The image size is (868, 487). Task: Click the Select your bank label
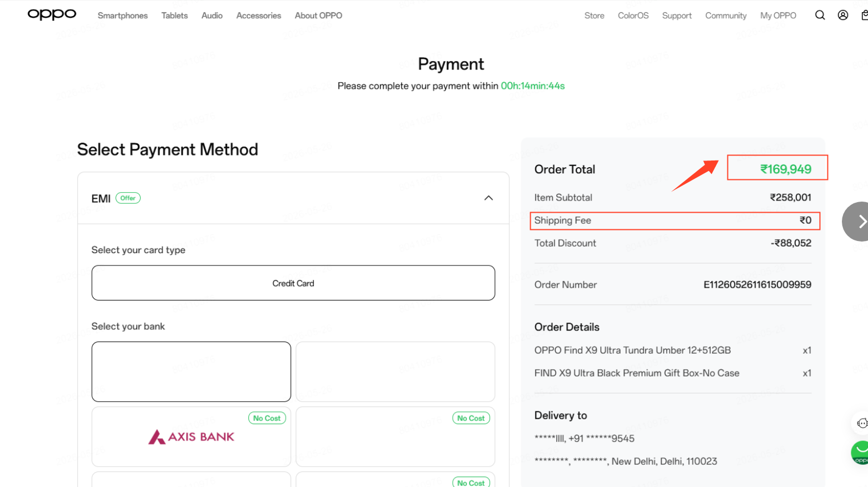(x=128, y=327)
